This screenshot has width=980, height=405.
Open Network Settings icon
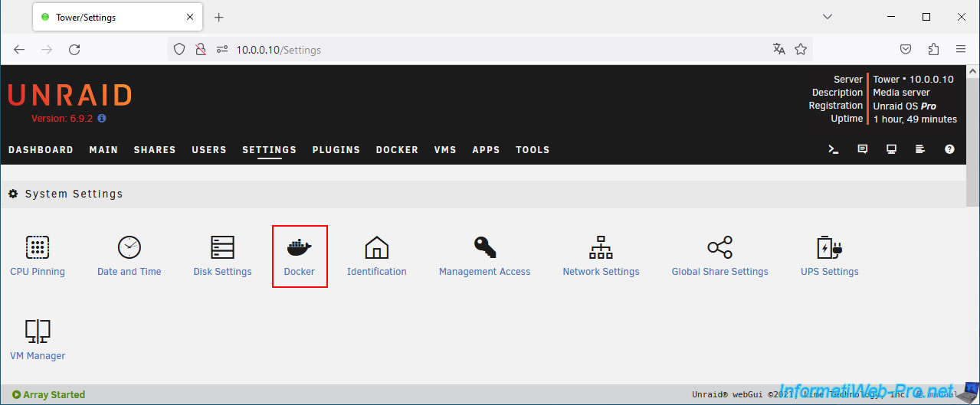(601, 247)
